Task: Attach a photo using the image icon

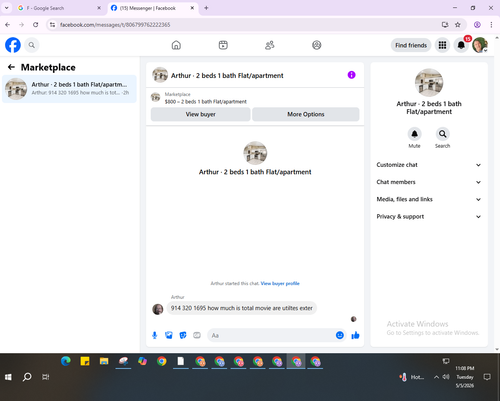Action: pos(169,335)
